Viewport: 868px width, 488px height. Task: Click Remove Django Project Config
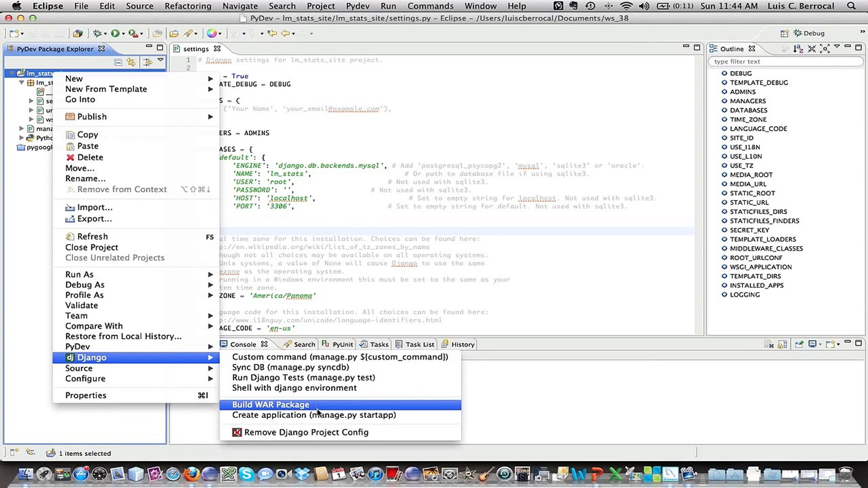(306, 432)
